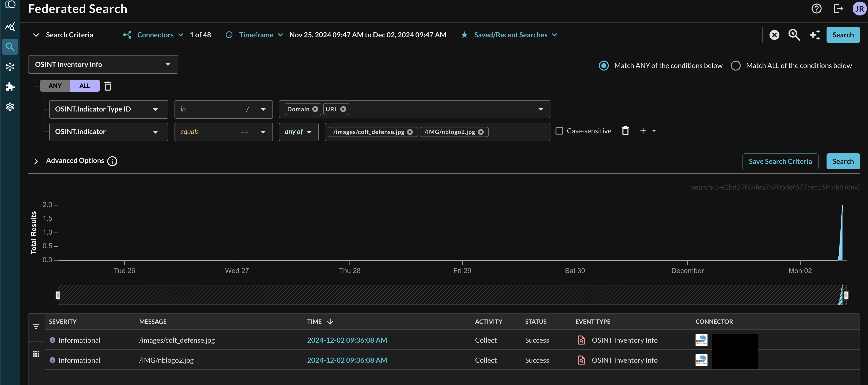
Task: Open the Timeframe date range dropdown
Action: click(280, 34)
